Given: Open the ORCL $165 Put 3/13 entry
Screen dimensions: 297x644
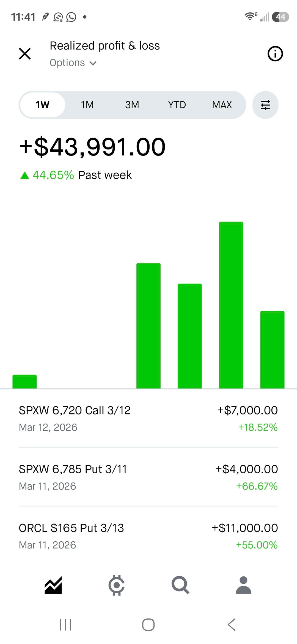Looking at the screenshot, I should click(x=148, y=536).
